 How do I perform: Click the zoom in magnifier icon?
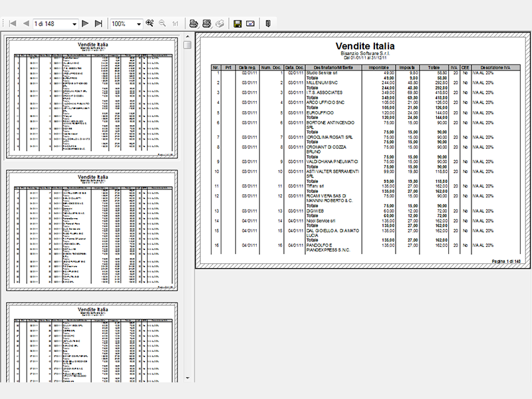(x=150, y=23)
